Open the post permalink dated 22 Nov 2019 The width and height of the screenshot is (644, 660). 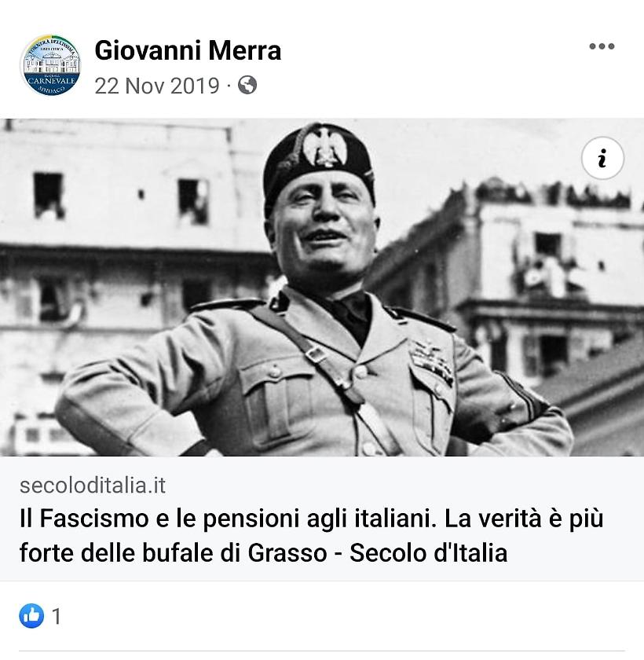(157, 86)
